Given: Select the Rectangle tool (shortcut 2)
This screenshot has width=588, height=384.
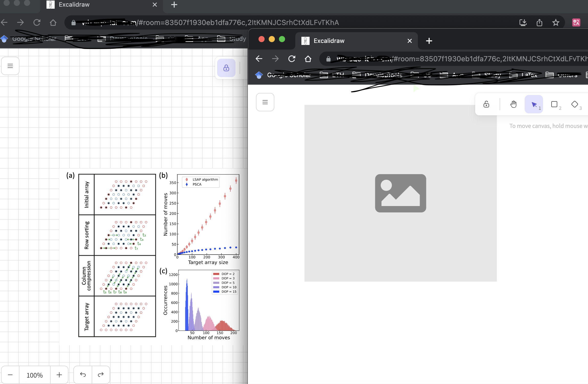Looking at the screenshot, I should pos(554,104).
